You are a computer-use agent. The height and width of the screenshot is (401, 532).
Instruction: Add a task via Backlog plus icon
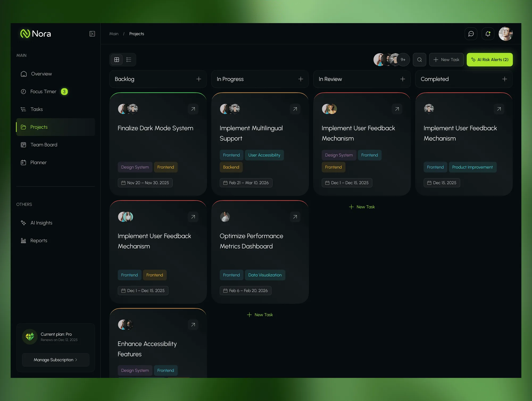(x=199, y=79)
